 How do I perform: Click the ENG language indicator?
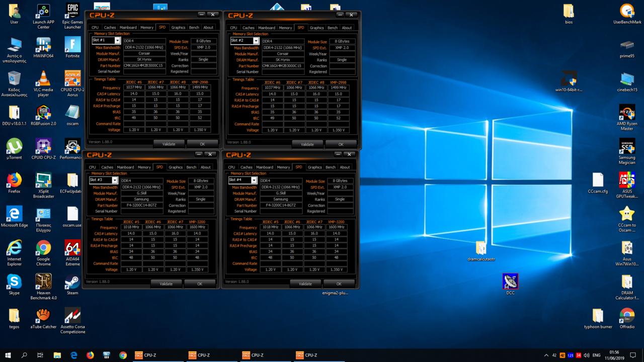pos(597,355)
